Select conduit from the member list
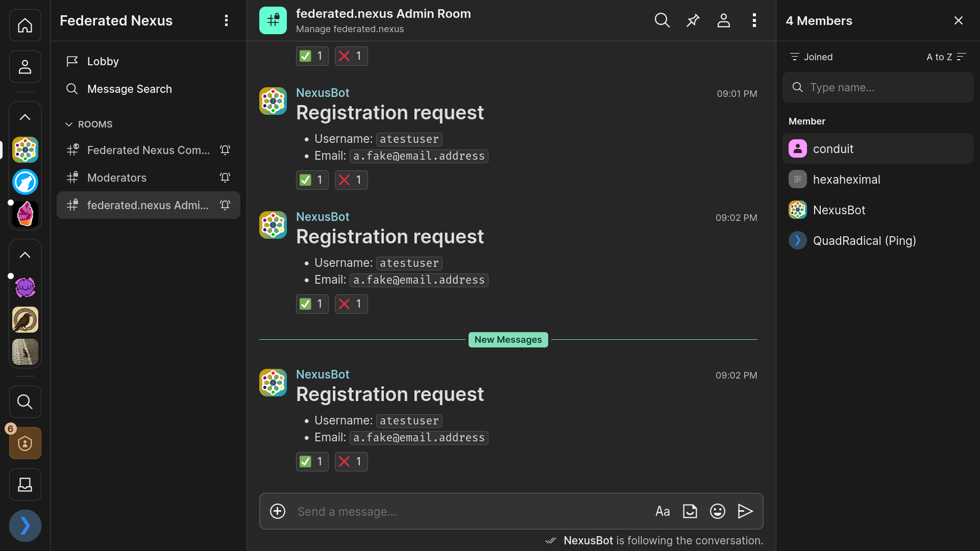 tap(833, 148)
